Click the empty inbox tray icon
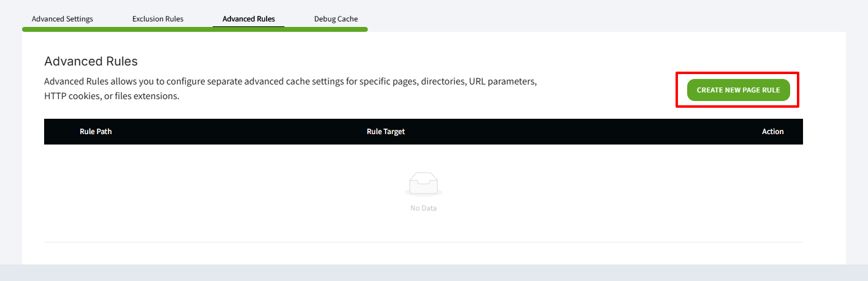868x281 pixels. [x=423, y=184]
